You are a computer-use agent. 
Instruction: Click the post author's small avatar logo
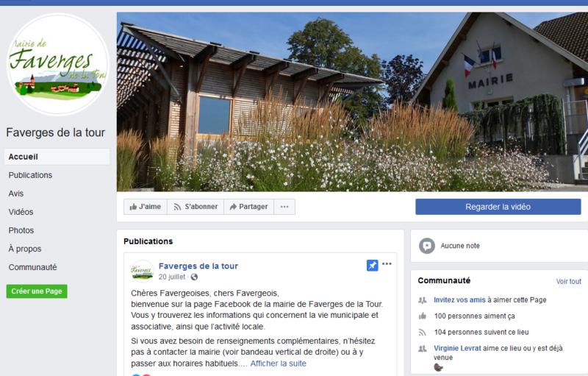[143, 271]
